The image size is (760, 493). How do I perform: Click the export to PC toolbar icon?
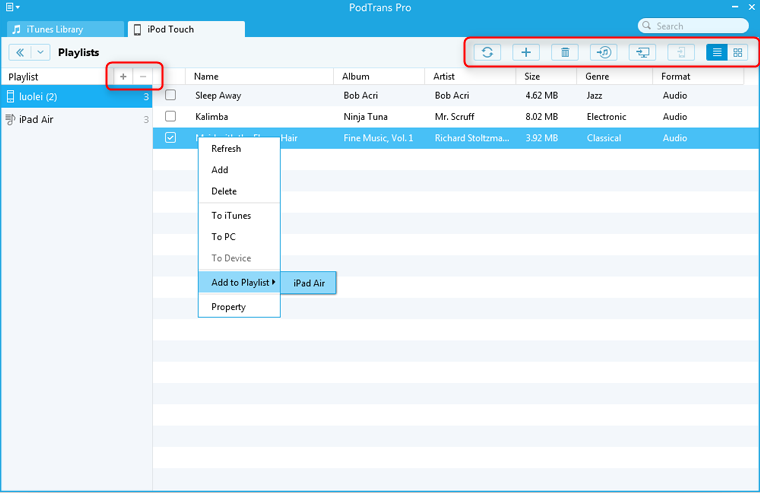pyautogui.click(x=642, y=52)
